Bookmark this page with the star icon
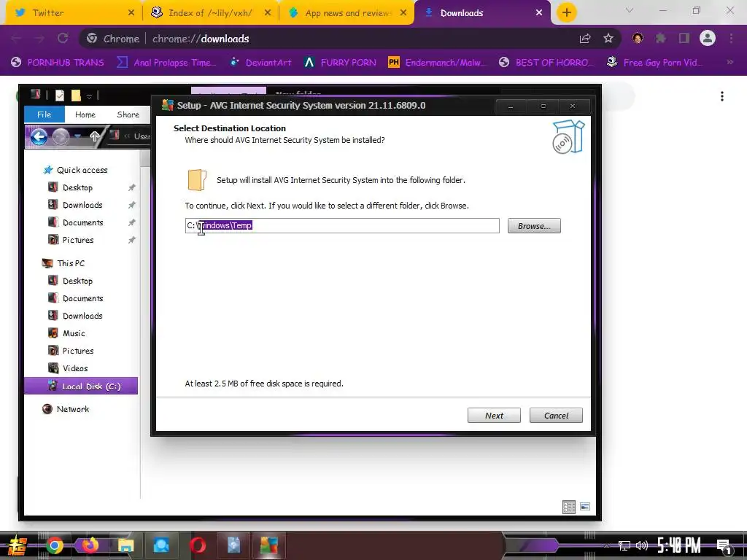Viewport: 747px width, 560px height. (608, 39)
